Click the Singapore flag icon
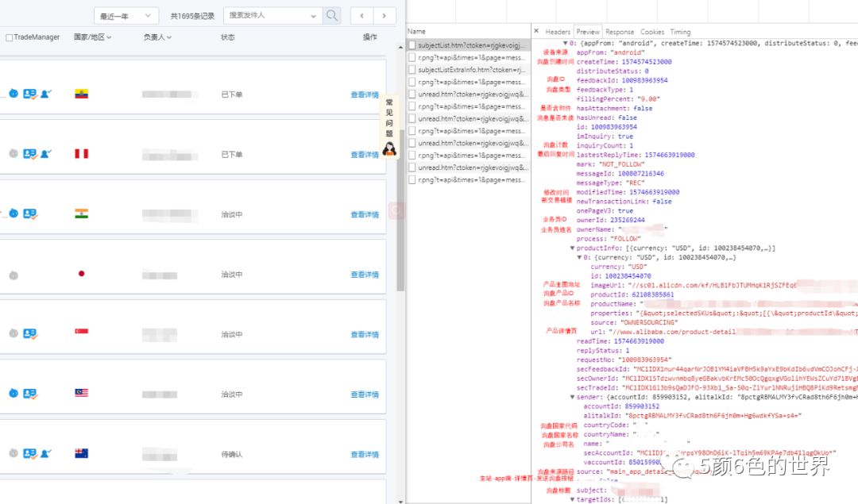The width and height of the screenshot is (858, 504). tap(82, 331)
